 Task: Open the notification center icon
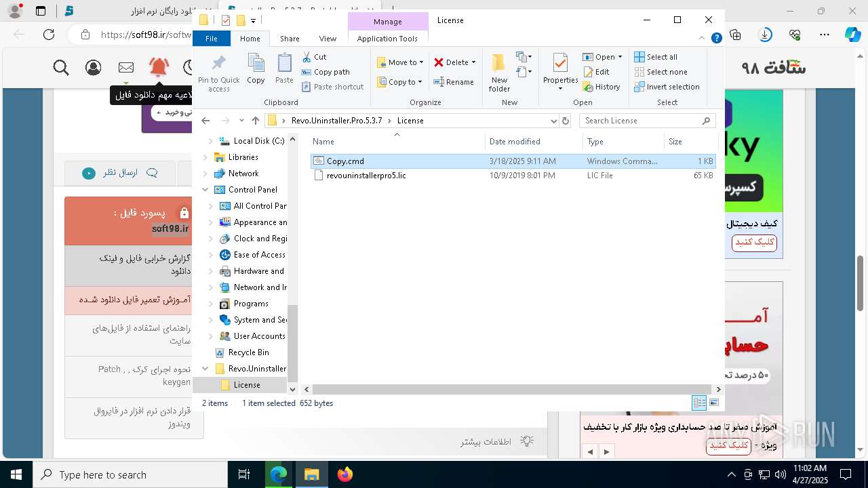(x=846, y=474)
